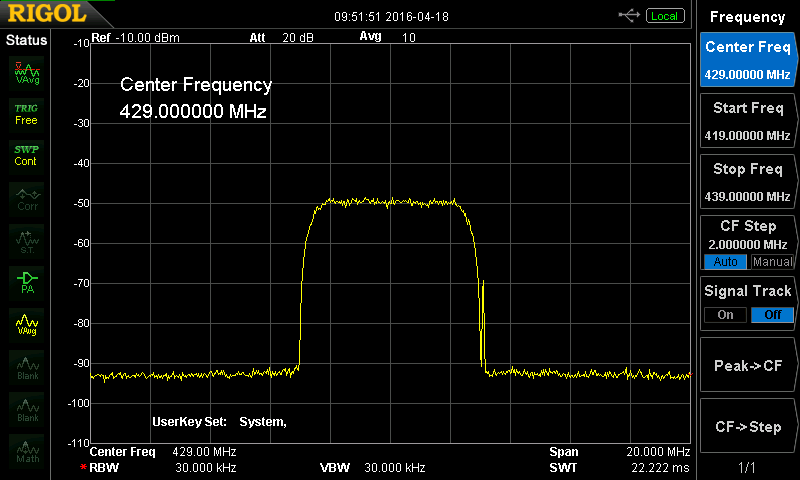
Task: Click the TRIG Free trigger status icon
Action: 27,115
